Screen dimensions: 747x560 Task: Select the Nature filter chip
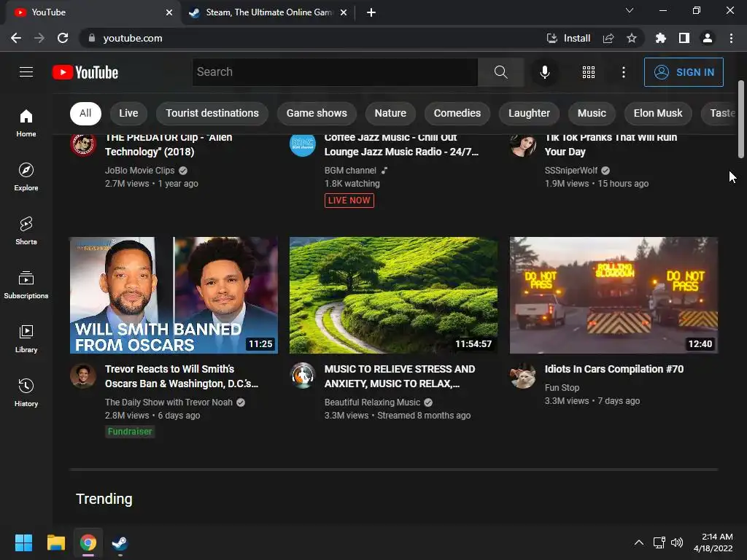(x=390, y=113)
